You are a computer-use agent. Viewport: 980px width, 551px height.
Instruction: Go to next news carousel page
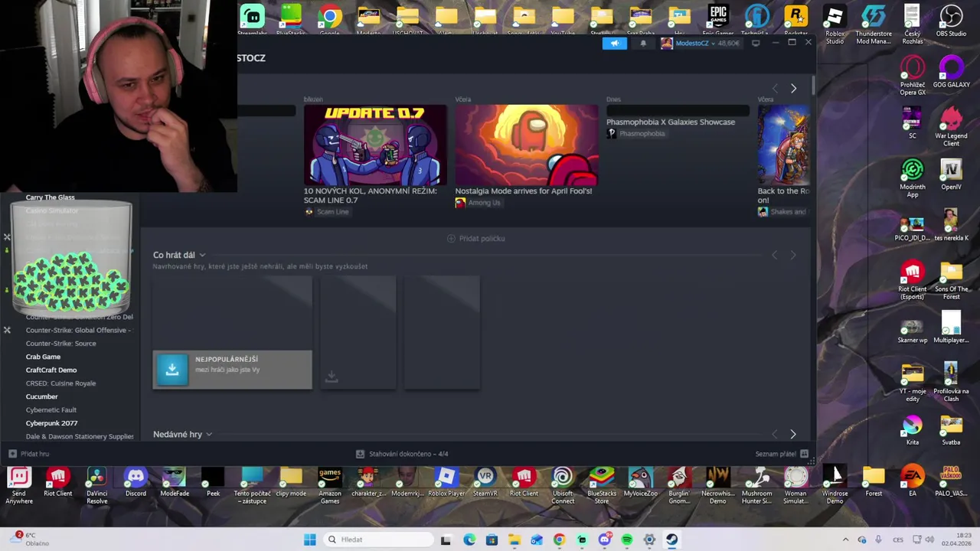[793, 89]
